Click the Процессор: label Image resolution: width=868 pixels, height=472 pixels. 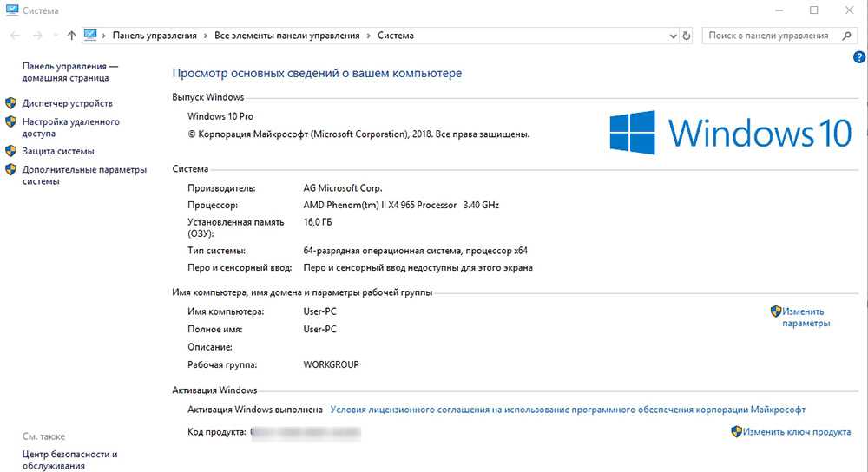(x=213, y=205)
